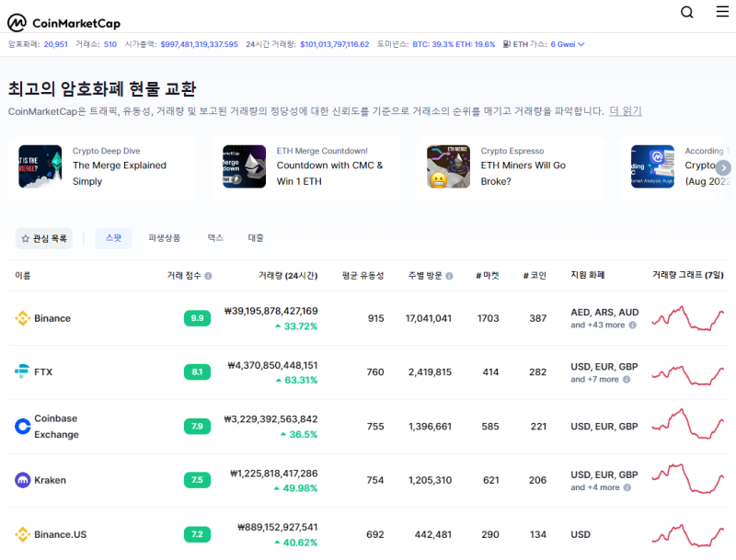Click Kraken's 7.5 score badge

click(197, 480)
